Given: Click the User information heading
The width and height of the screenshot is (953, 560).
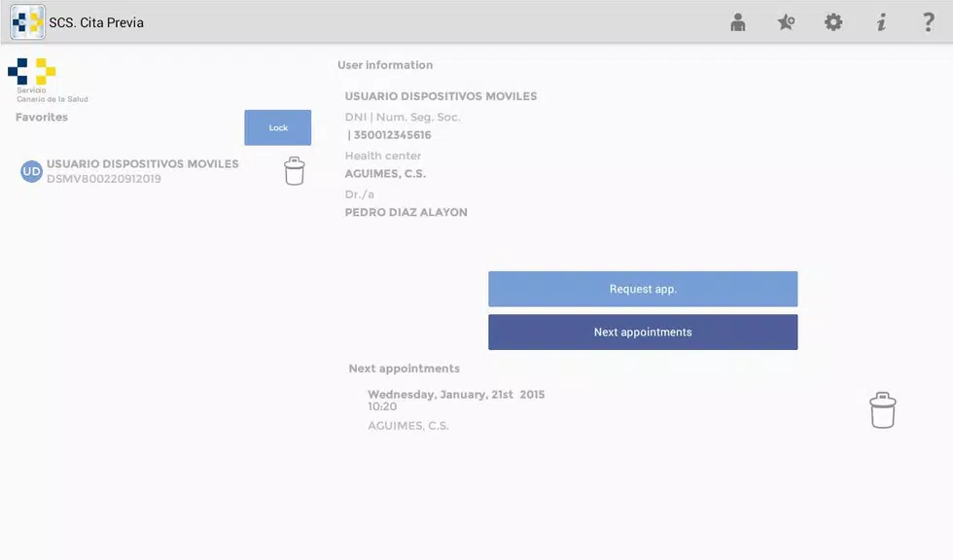Looking at the screenshot, I should pos(384,64).
